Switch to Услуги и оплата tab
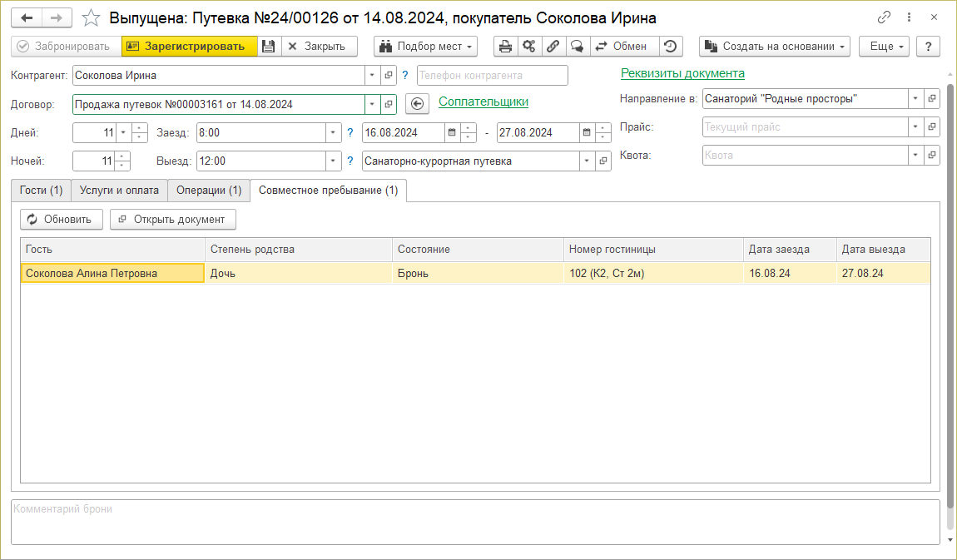Image resolution: width=957 pixels, height=560 pixels. [119, 191]
